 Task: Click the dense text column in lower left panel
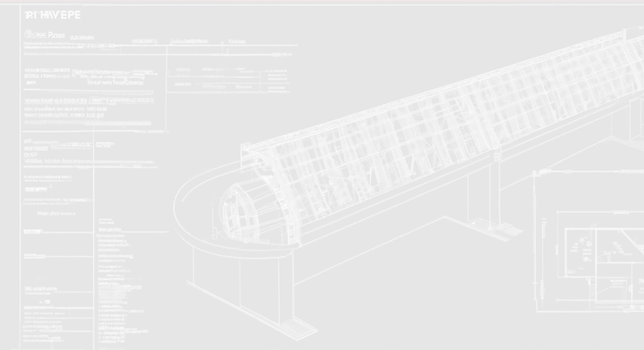point(114,277)
